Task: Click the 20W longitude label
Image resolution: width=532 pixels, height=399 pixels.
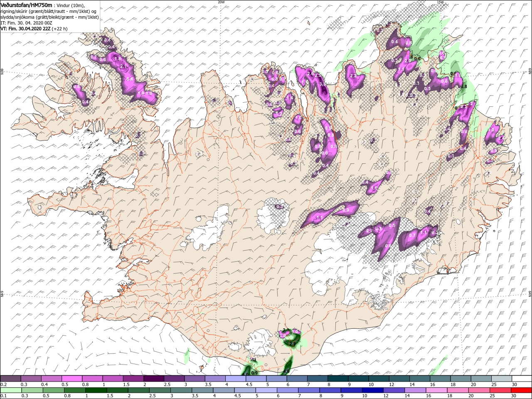Action: coord(221,2)
